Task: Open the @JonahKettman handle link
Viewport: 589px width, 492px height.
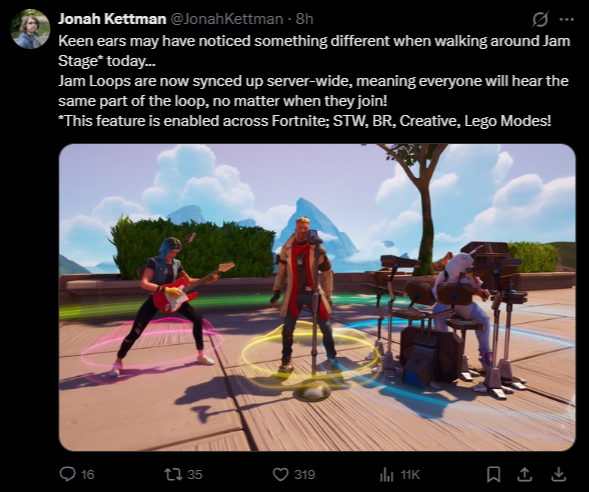Action: (x=227, y=19)
